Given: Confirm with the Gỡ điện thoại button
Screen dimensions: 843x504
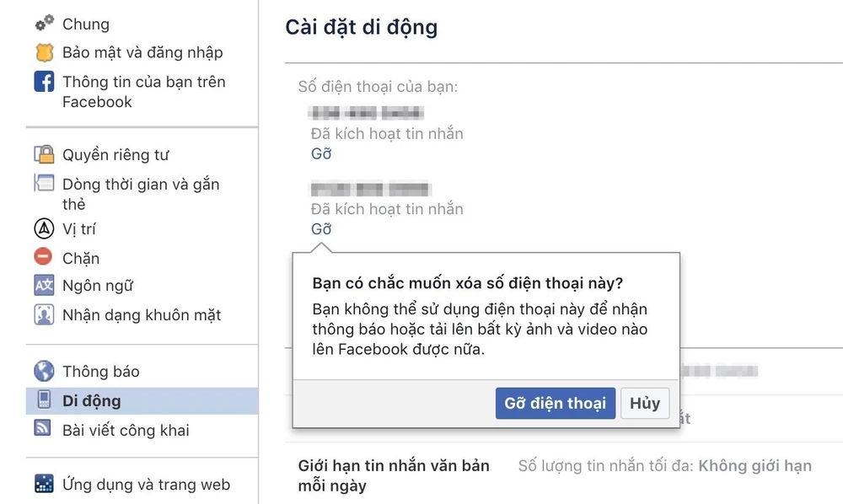Looking at the screenshot, I should click(555, 404).
